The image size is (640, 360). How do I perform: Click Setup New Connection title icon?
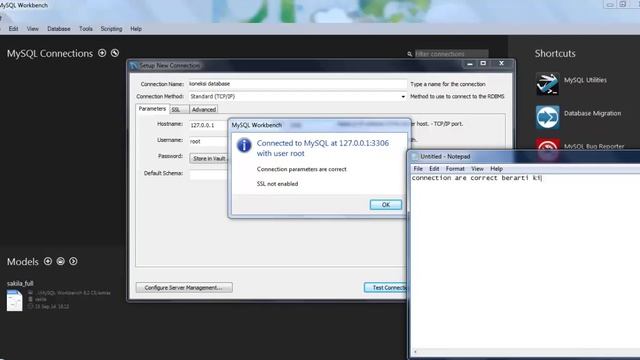point(134,66)
